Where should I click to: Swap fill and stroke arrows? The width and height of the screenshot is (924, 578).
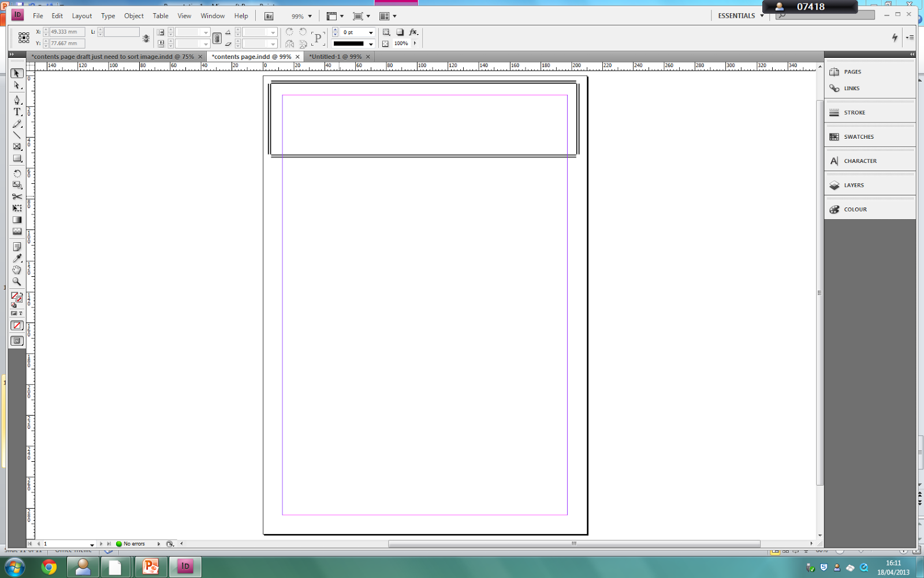[x=21, y=294]
